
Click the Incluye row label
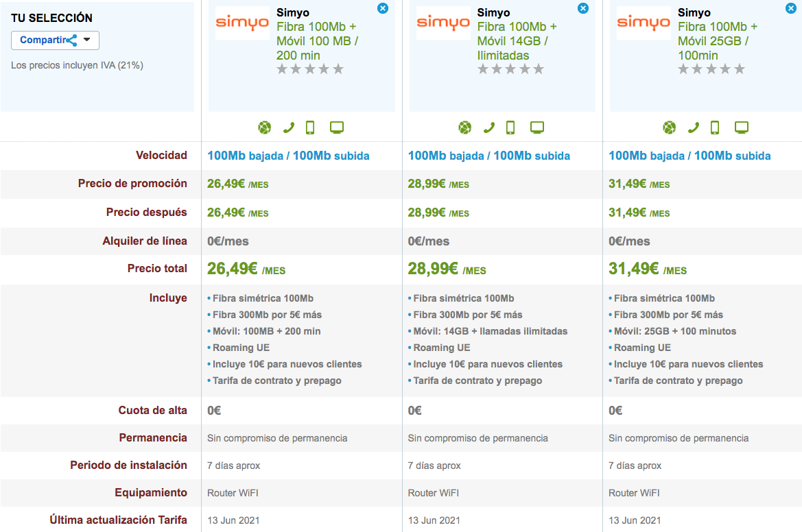(x=168, y=298)
